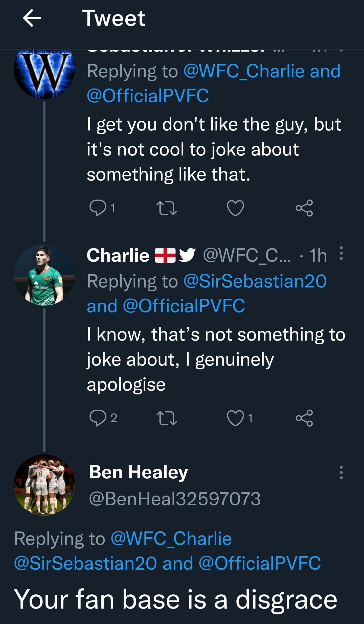Retweet Charlie's apology tweet
Image resolution: width=364 pixels, height=624 pixels.
tap(167, 418)
